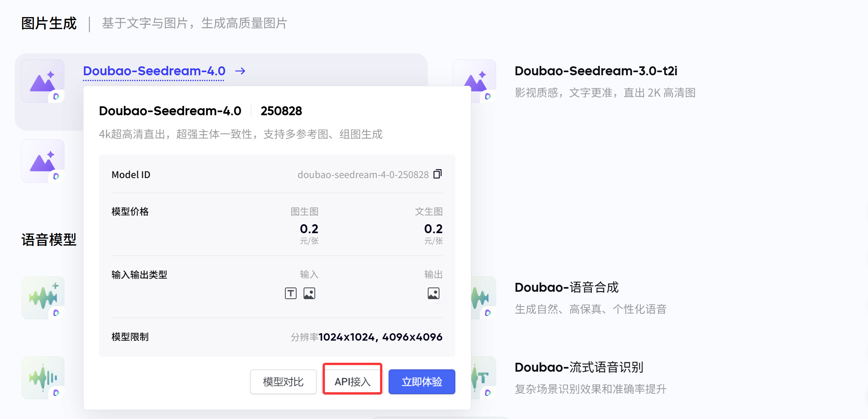Click the arrow next to Doubao-Seedream-4.0
This screenshot has width=868, height=419.
coord(240,71)
